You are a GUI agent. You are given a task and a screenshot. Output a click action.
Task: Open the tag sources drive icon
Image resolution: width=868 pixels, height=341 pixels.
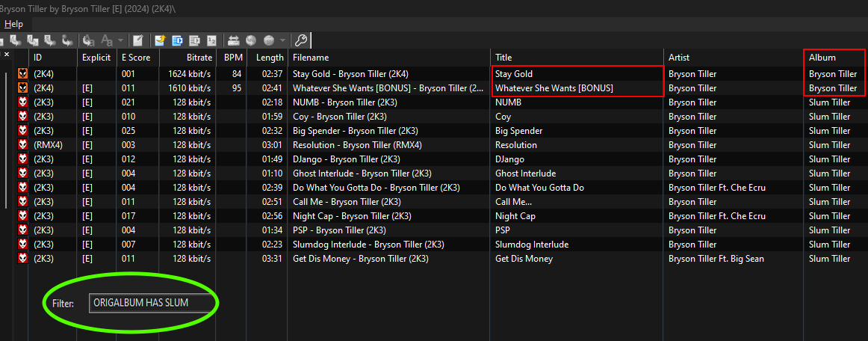coord(234,40)
